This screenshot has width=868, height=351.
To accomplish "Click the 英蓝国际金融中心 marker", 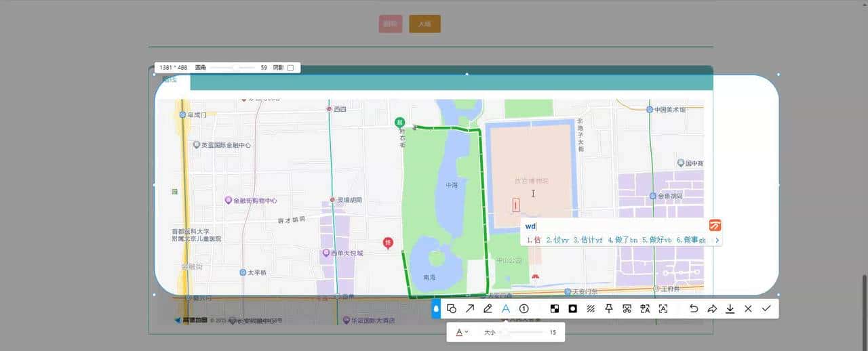I will [197, 145].
